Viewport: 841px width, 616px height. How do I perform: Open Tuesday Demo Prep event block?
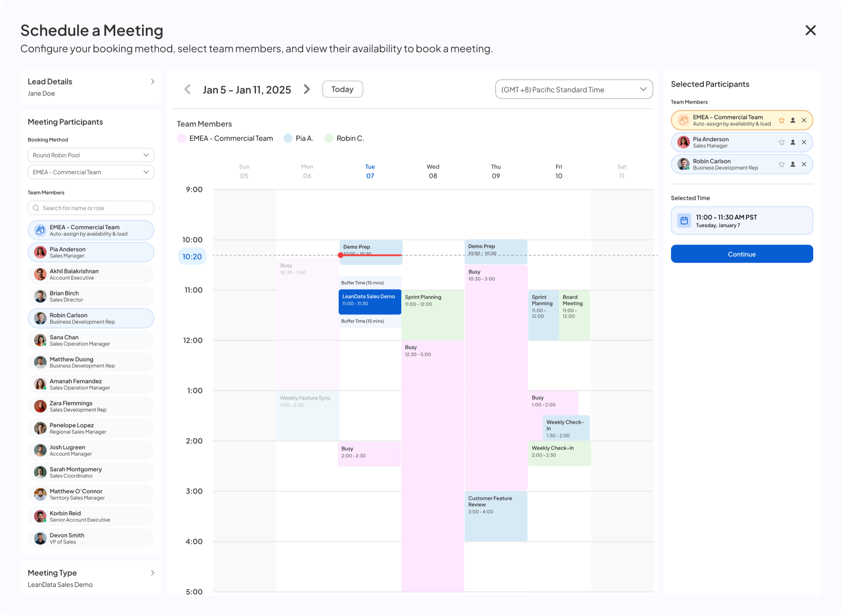pyautogui.click(x=371, y=252)
